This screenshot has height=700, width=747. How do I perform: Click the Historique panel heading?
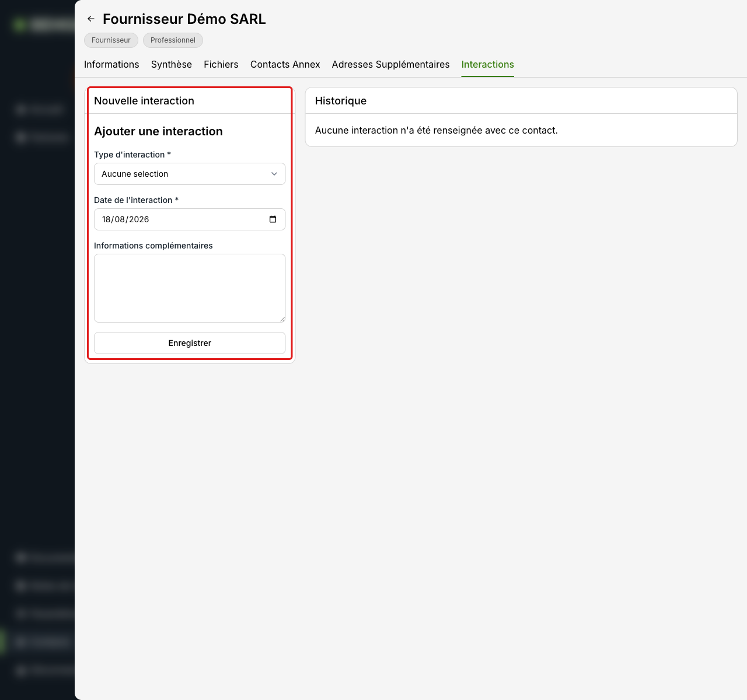coord(341,101)
